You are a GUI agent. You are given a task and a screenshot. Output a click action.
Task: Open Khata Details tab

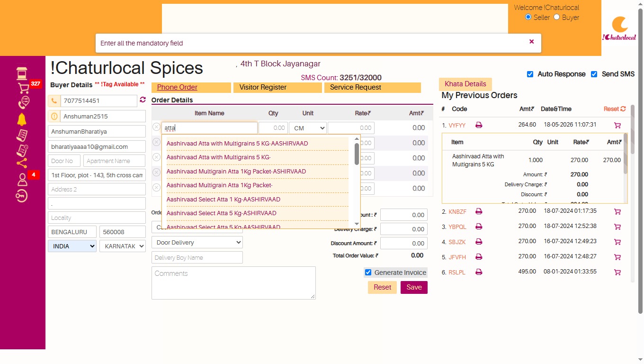(x=465, y=84)
